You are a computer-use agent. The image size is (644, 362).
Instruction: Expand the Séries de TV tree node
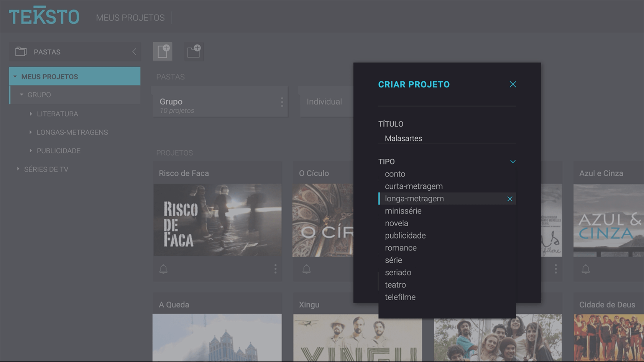pyautogui.click(x=18, y=169)
